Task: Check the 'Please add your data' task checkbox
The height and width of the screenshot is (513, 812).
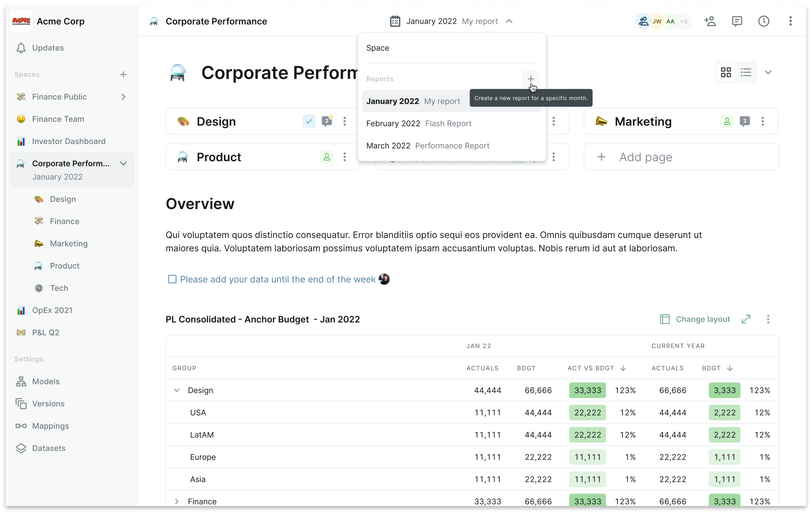Action: point(172,279)
